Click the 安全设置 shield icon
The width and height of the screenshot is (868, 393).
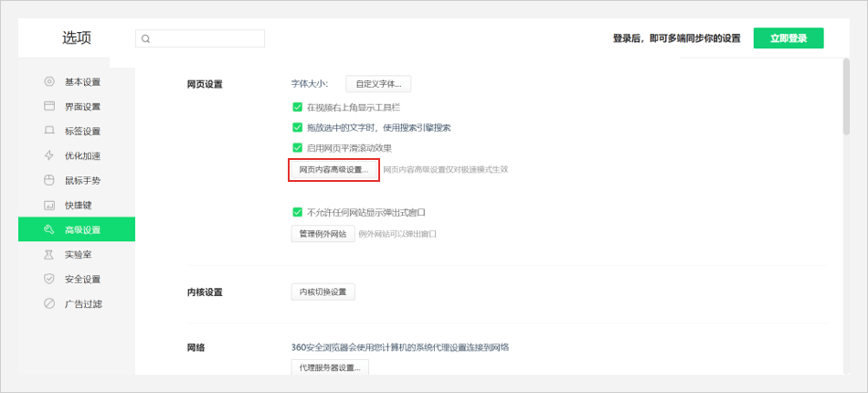click(49, 279)
